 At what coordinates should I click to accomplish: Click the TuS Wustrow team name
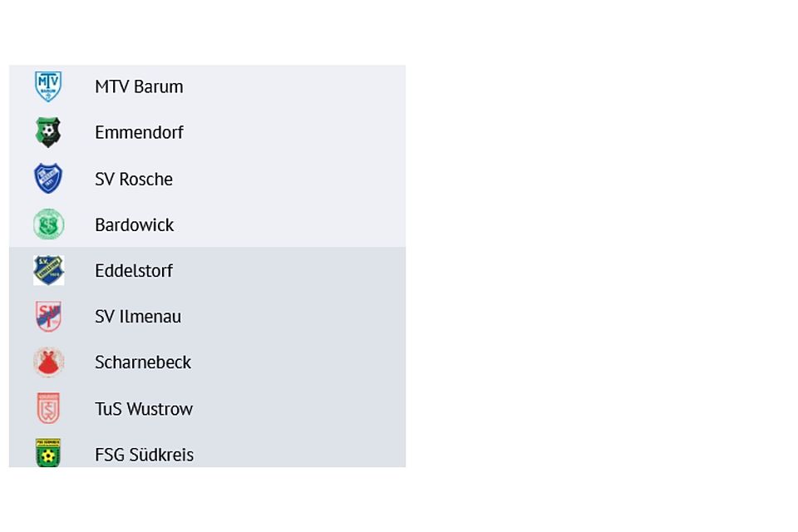(144, 409)
